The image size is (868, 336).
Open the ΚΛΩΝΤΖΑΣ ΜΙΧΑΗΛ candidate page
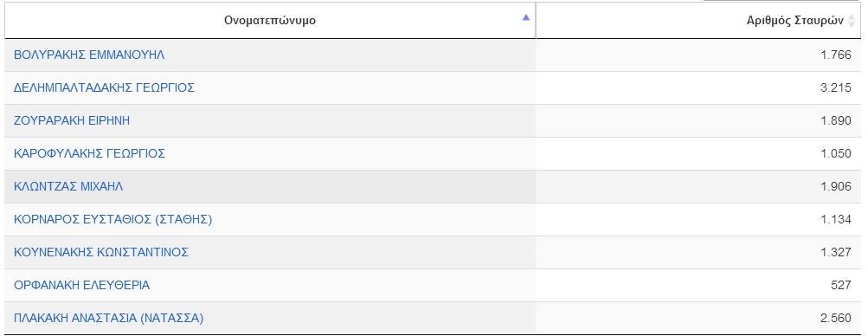point(68,186)
